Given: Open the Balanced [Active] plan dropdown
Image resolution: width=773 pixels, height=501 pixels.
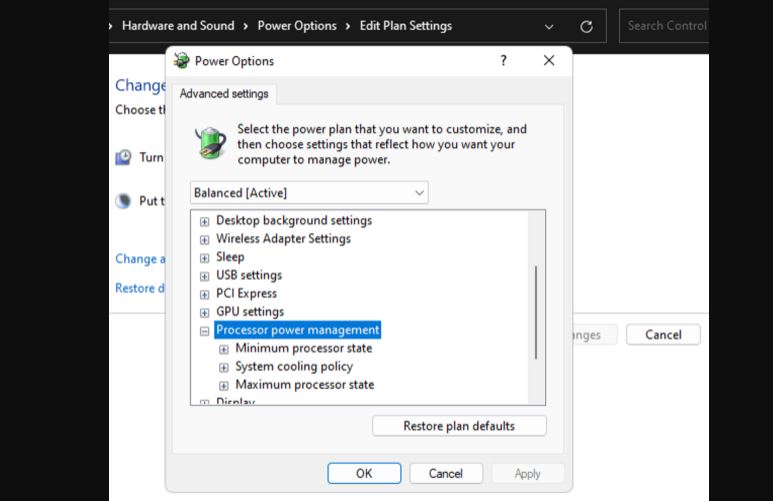Looking at the screenshot, I should pyautogui.click(x=309, y=193).
